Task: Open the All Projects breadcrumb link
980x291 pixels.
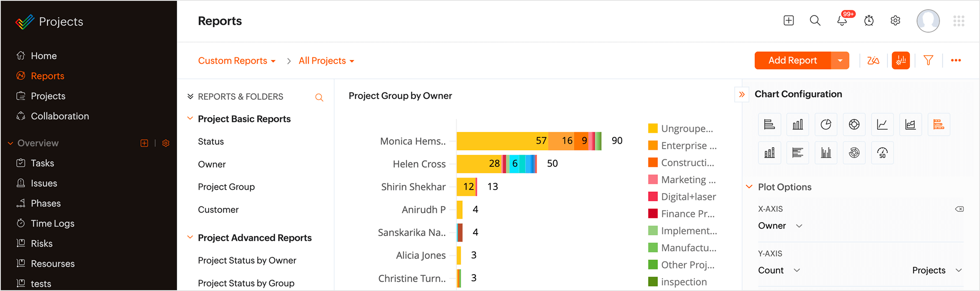Action: pyautogui.click(x=326, y=61)
